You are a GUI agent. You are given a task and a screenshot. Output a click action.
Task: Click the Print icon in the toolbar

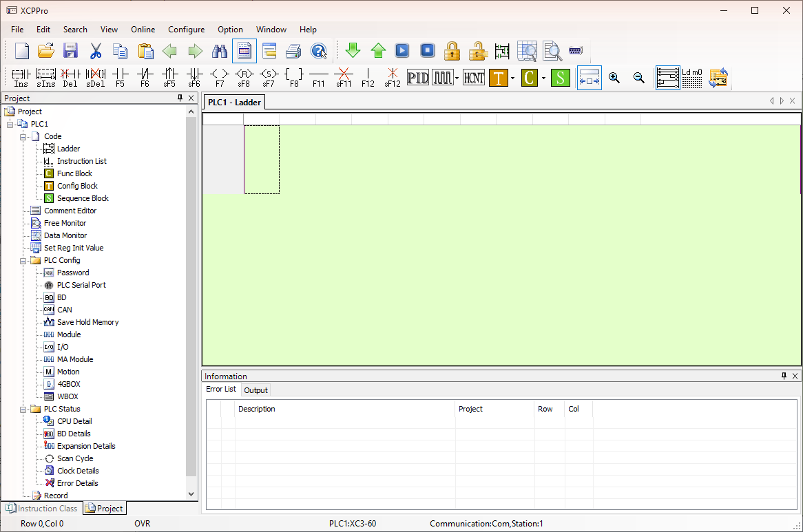coord(293,51)
